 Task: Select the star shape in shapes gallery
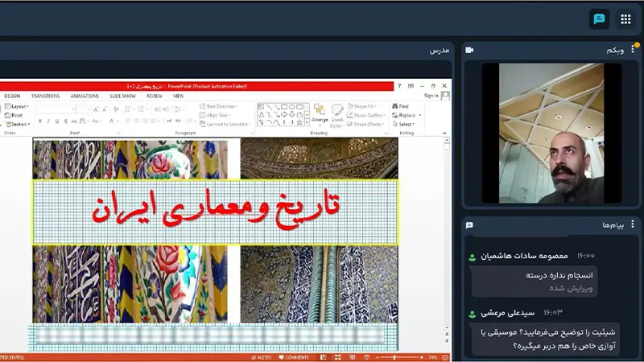coord(299,122)
